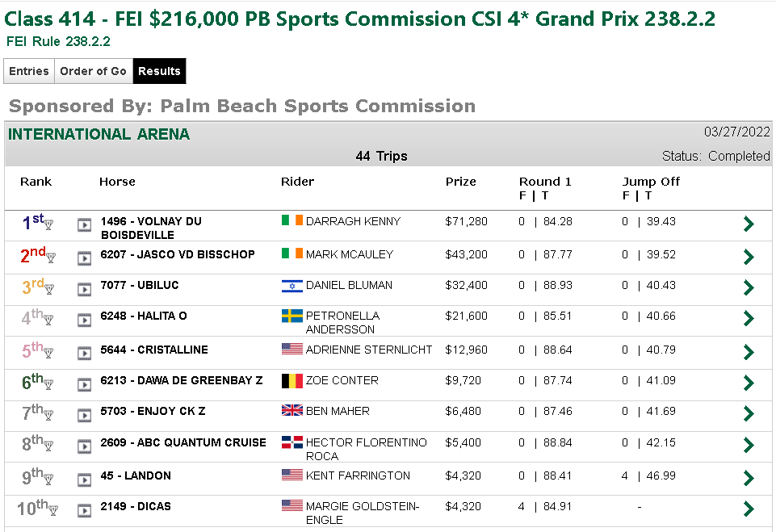776x532 pixels.
Task: Click trophy icon beside 10th rank
Action: click(x=53, y=510)
